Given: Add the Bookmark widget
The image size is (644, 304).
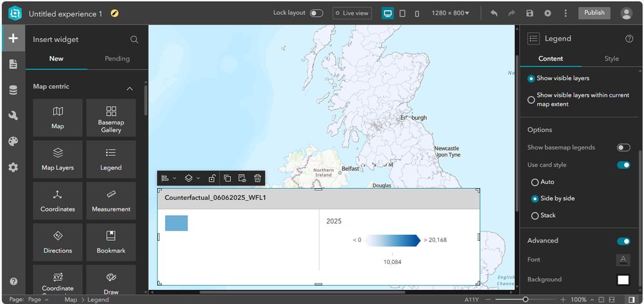Looking at the screenshot, I should (111, 242).
